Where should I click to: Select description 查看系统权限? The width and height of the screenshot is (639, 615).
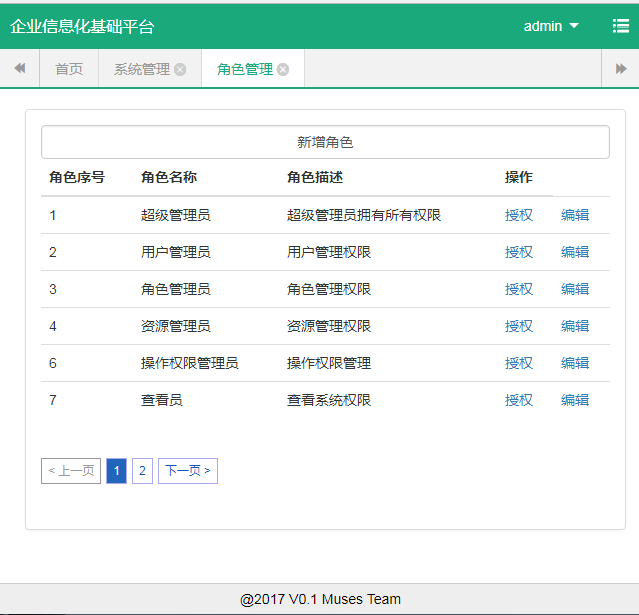click(x=329, y=400)
